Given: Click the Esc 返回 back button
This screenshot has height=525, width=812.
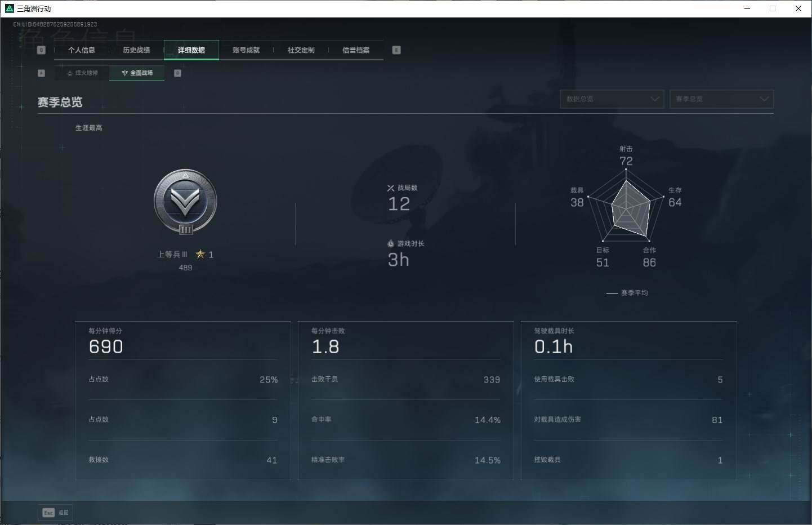Looking at the screenshot, I should point(55,513).
